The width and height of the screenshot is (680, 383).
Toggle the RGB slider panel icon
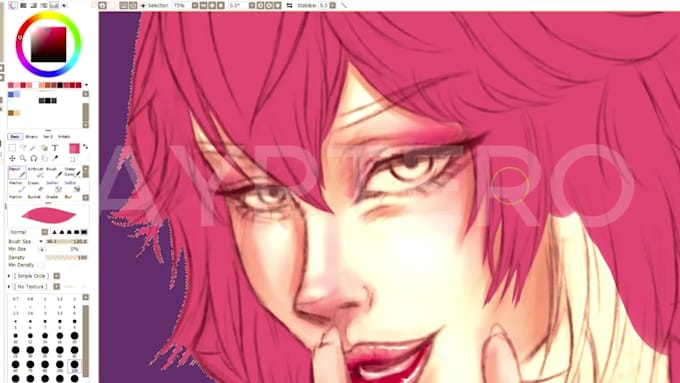pos(23,5)
